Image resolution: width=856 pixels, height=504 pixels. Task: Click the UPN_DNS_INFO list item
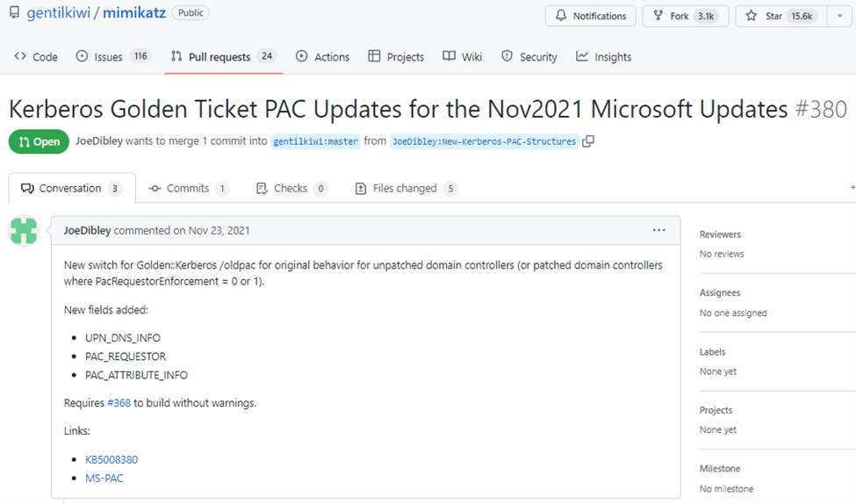(x=123, y=338)
